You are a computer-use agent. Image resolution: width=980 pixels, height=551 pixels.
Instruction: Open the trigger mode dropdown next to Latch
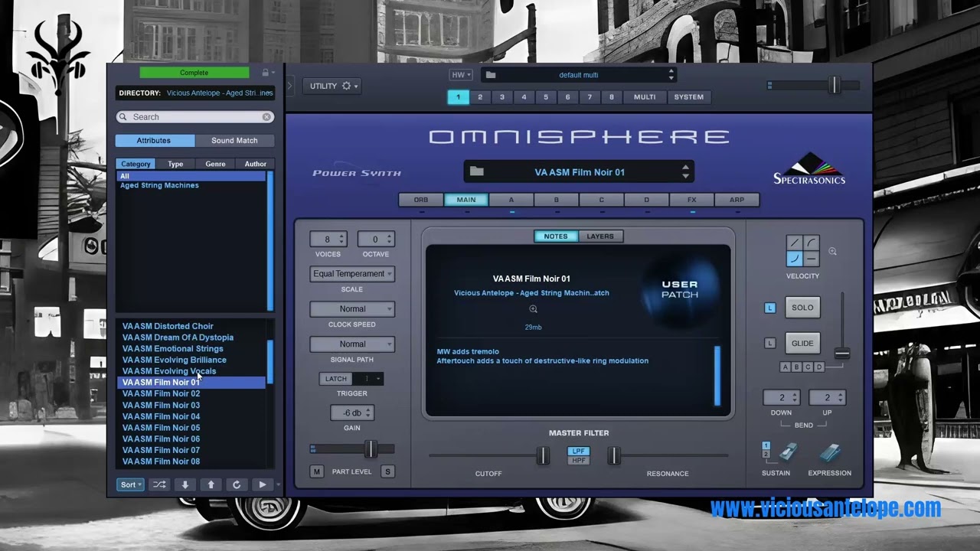(367, 379)
